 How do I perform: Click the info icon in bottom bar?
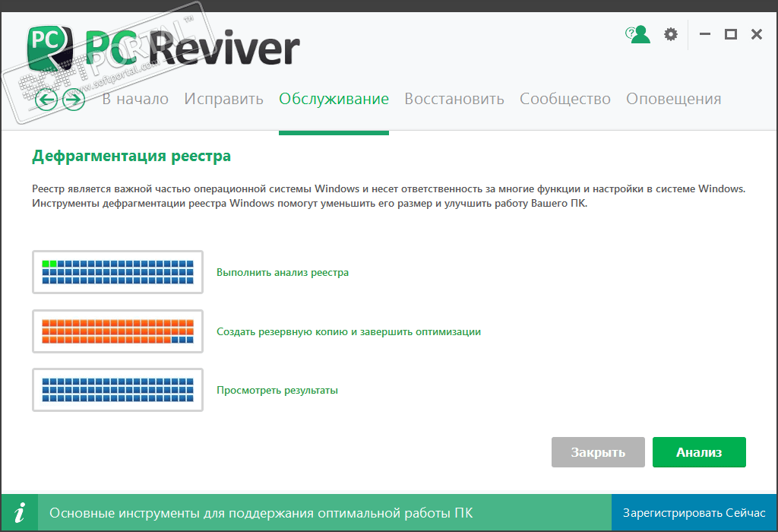point(19,513)
